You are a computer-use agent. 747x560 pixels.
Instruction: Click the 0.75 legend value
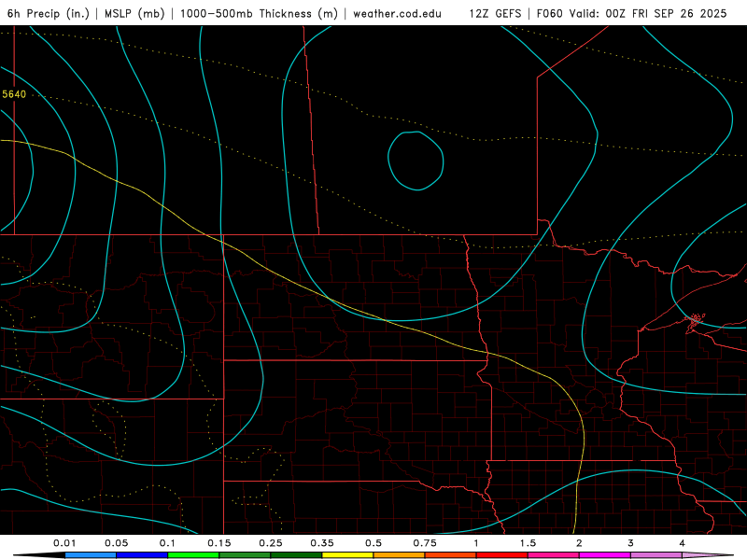(425, 543)
